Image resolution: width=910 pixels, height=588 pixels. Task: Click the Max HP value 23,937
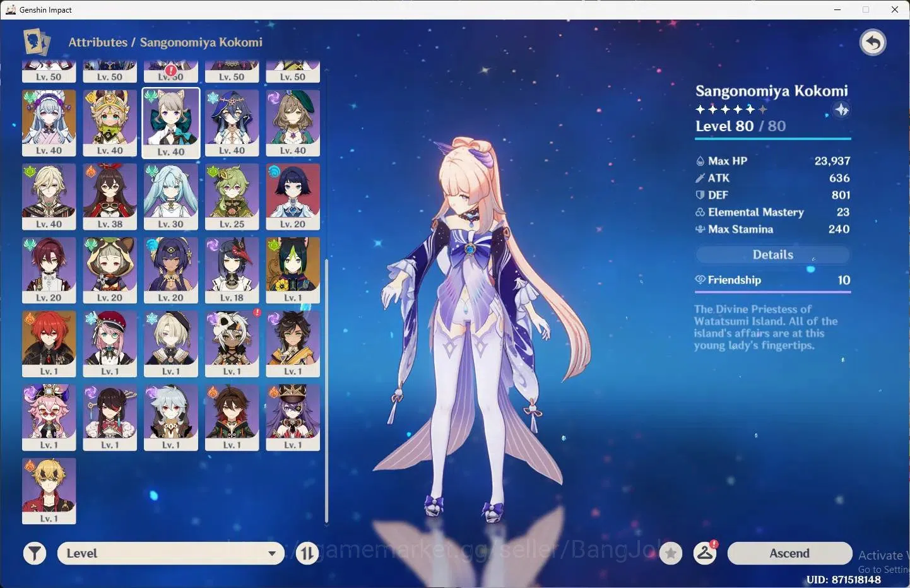pos(832,161)
